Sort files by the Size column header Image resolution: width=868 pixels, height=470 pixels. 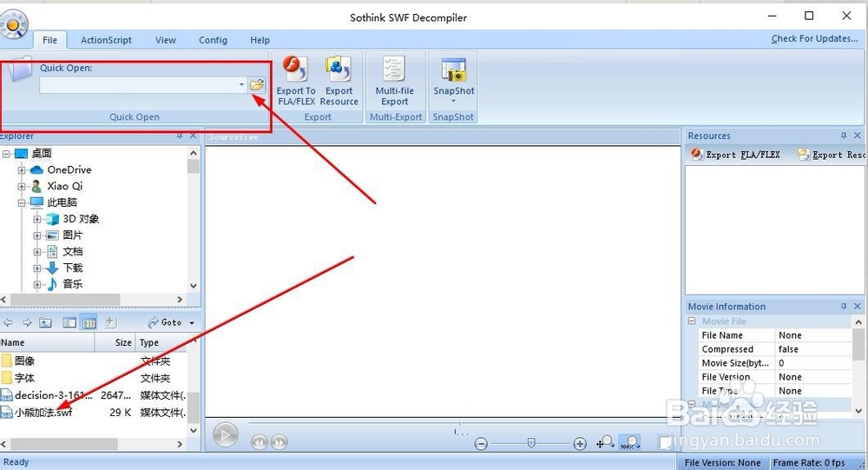point(115,342)
